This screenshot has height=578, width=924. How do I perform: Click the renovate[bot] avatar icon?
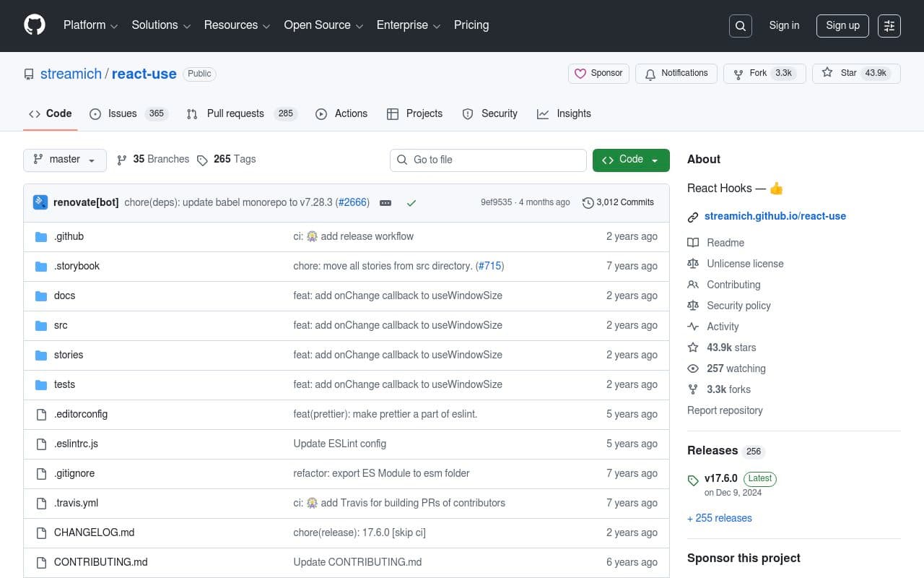click(40, 202)
